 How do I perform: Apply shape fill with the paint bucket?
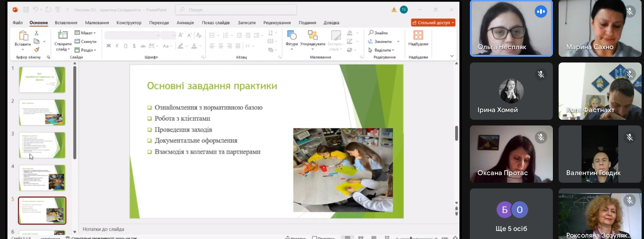(x=351, y=33)
